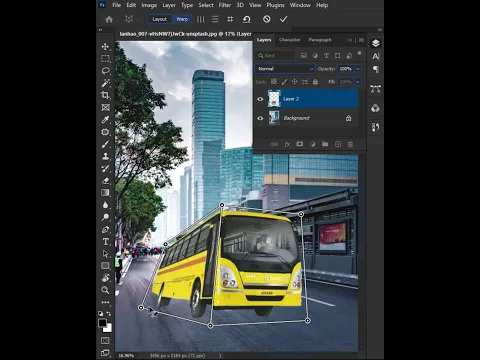The height and width of the screenshot is (360, 480).
Task: Toggle lock position
Action: [x=294, y=81]
